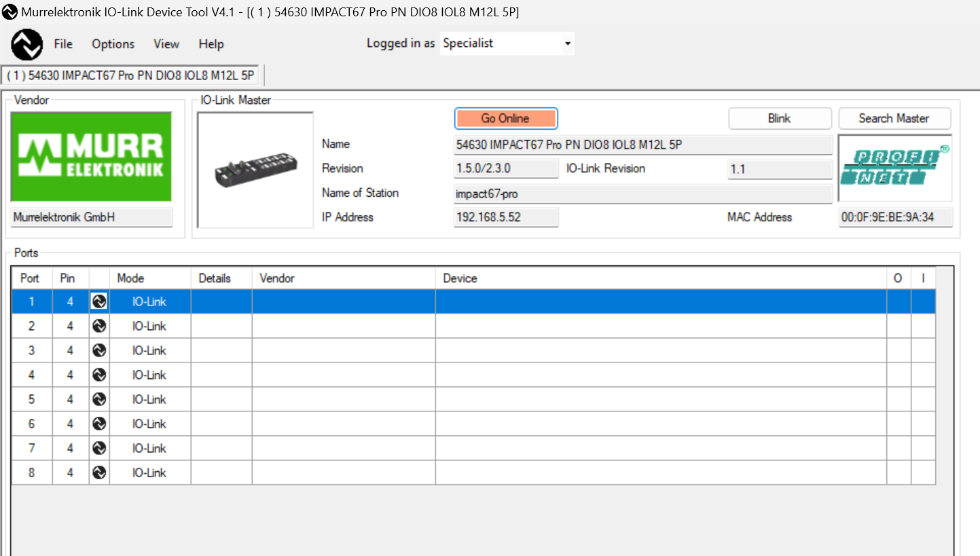This screenshot has height=556, width=980.
Task: Select port number 6 cell
Action: point(32,424)
